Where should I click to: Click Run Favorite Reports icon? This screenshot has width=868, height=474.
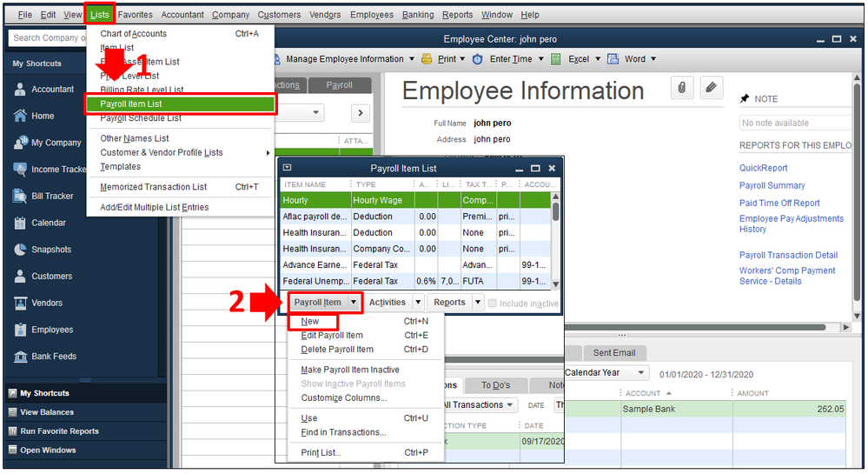point(12,431)
